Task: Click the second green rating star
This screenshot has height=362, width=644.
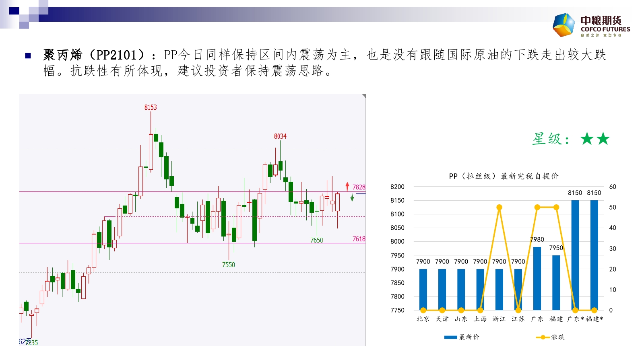Action: point(603,139)
